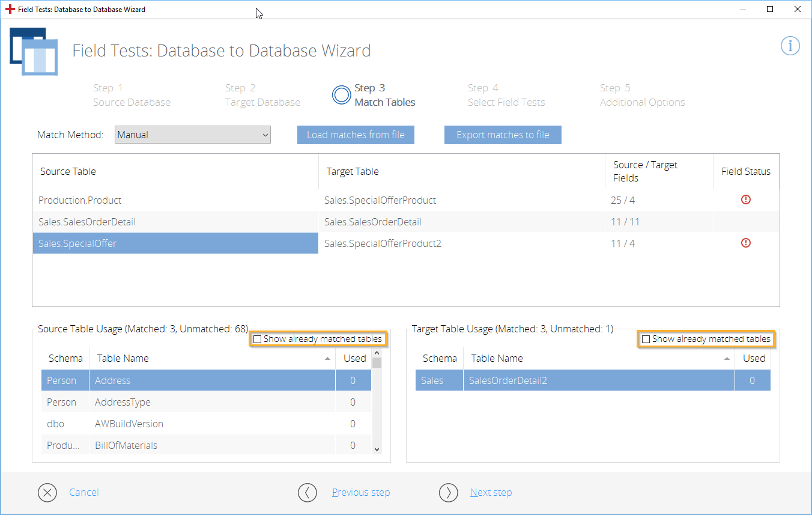Go to Step 4 Select Field Tests
Viewport: 812px width, 515px height.
[506, 96]
